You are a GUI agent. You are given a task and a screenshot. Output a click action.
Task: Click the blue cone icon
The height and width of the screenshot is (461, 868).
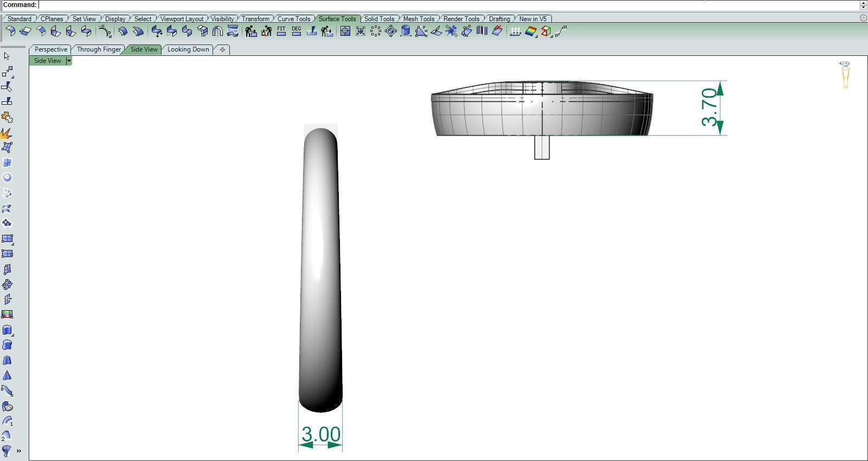tap(7, 375)
